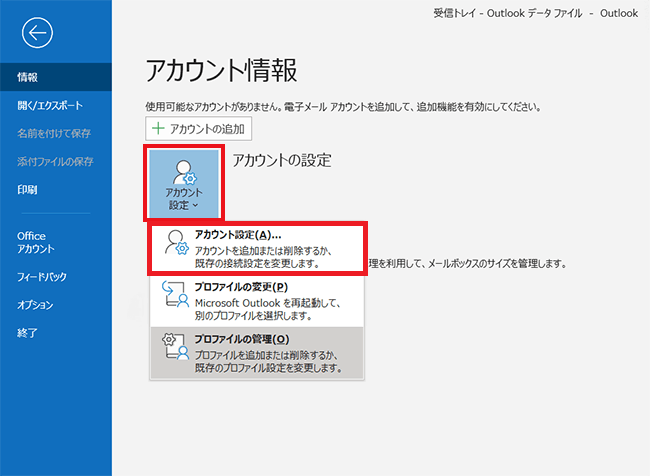
Task: Click the icon beside アカウント設定(A)...
Action: (177, 243)
